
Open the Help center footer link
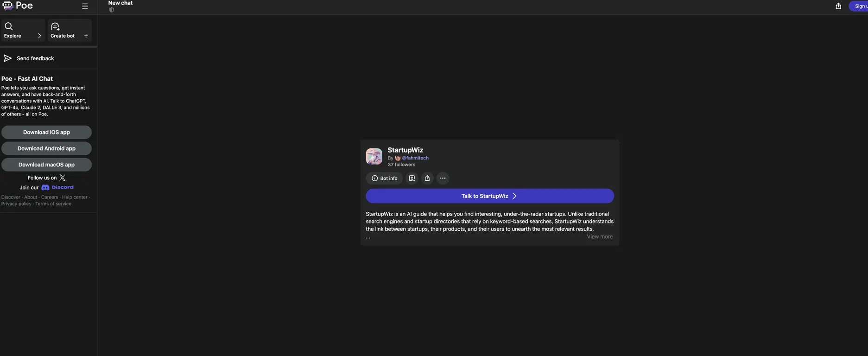(75, 197)
